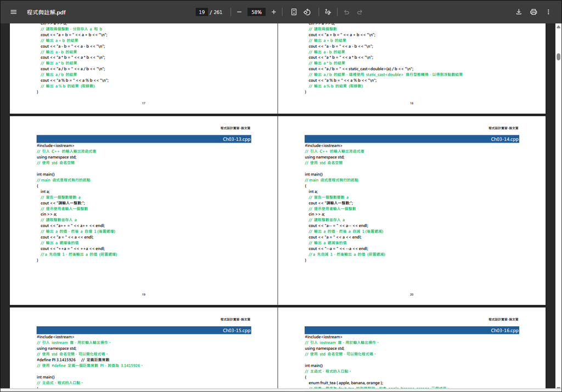Zoom in with the plus button
Screen dimensions: 562x392
[274, 12]
